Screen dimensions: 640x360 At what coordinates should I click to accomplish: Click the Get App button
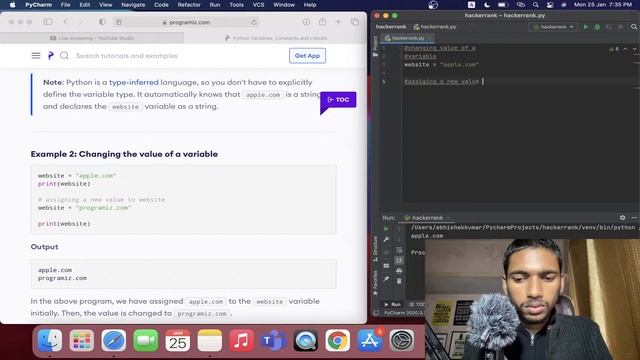[307, 56]
